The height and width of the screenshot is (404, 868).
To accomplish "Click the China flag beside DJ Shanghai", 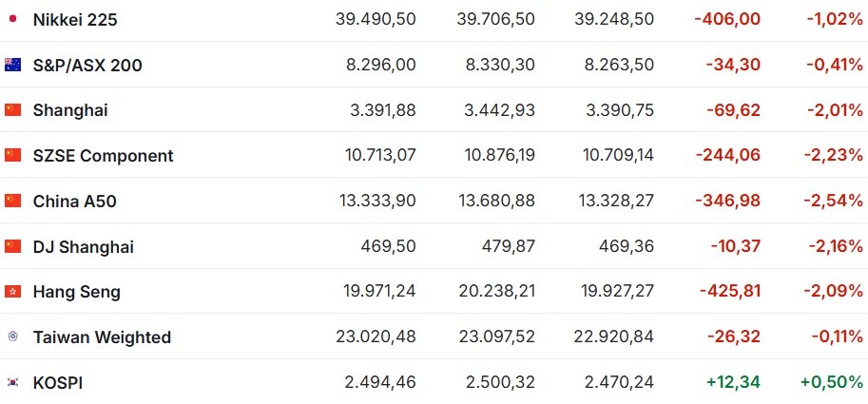I will pyautogui.click(x=12, y=245).
